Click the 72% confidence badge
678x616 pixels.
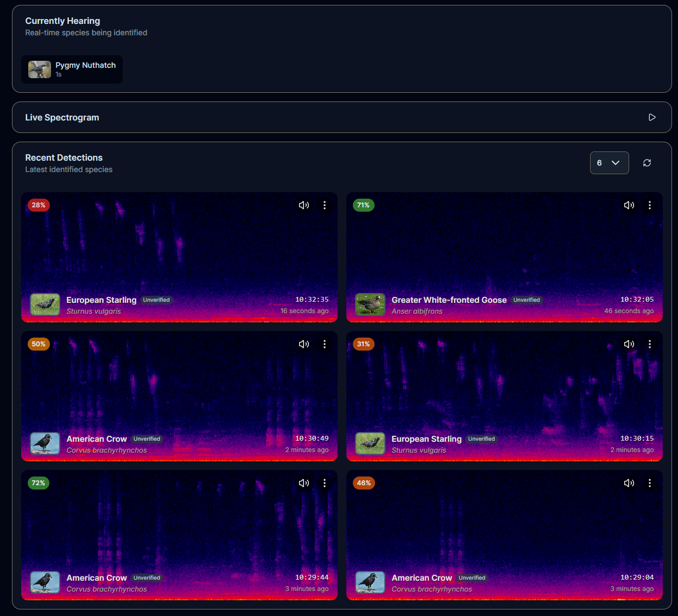[x=39, y=483]
